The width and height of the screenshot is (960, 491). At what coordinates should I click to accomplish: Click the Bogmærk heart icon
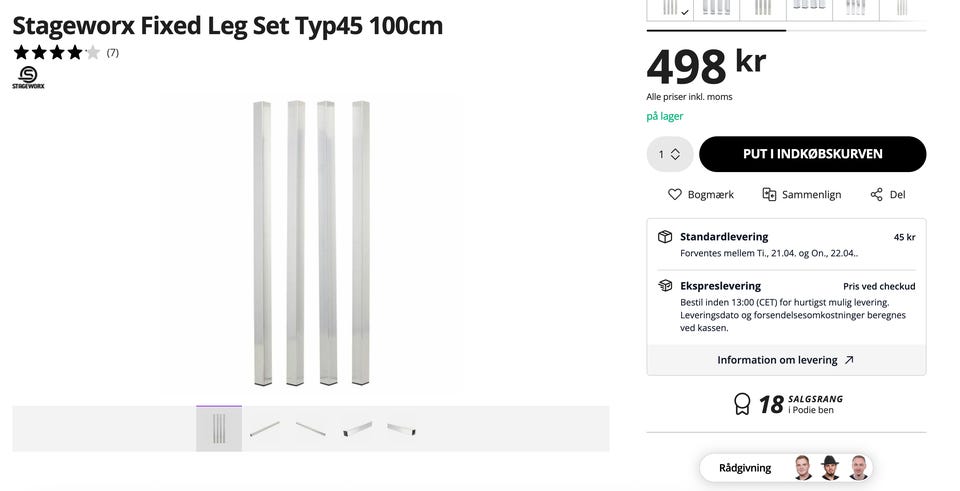(675, 194)
